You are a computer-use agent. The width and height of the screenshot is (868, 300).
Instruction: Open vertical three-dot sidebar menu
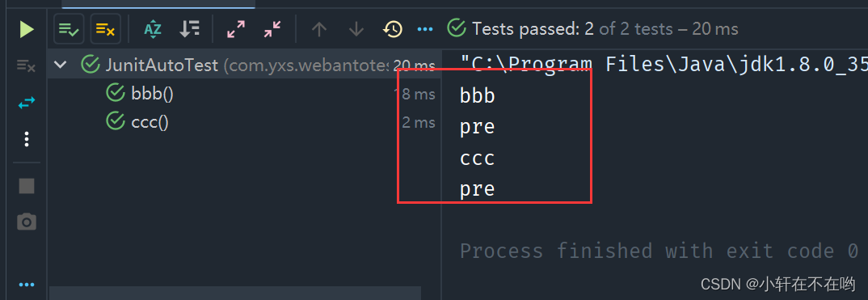(26, 139)
